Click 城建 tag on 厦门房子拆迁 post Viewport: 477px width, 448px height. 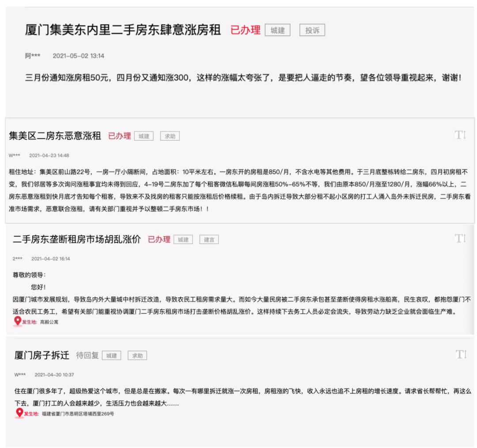pos(111,355)
